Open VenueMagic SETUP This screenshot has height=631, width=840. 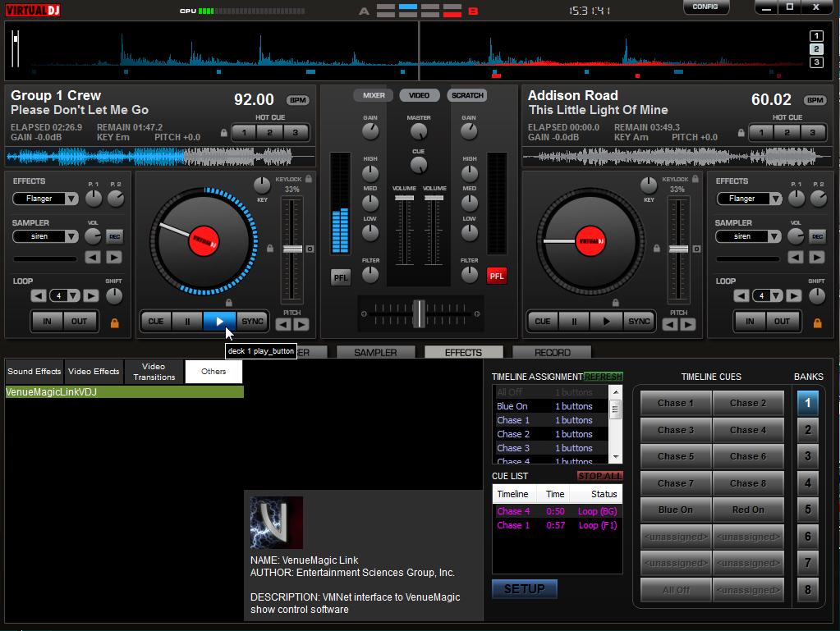525,588
